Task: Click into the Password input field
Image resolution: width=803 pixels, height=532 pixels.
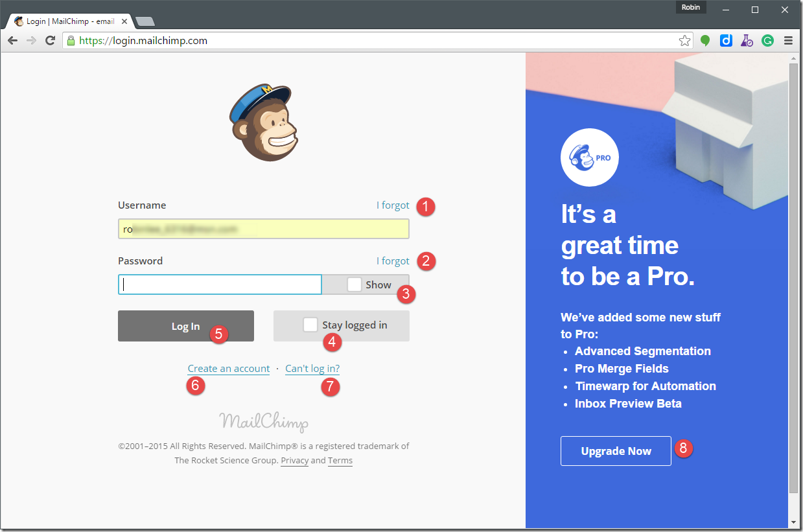Action: click(220, 284)
